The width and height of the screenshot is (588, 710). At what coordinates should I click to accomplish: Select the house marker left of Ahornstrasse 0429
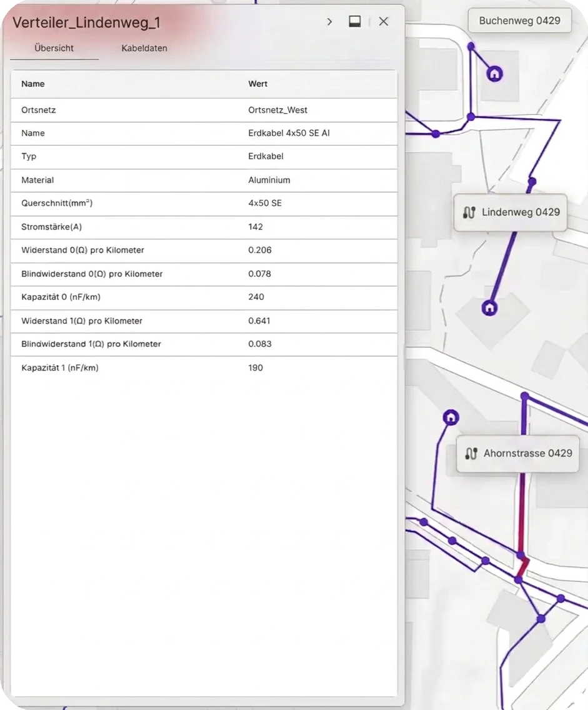click(451, 417)
